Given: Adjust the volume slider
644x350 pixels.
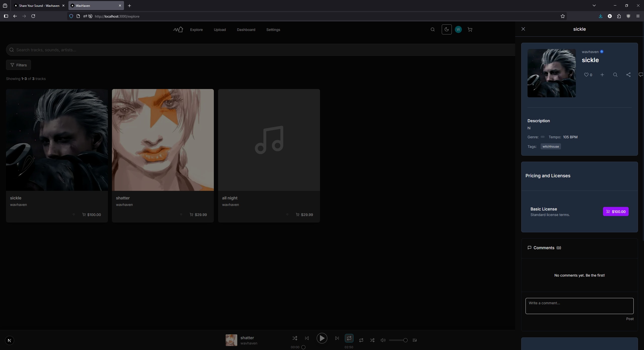Looking at the screenshot, I should 398,340.
